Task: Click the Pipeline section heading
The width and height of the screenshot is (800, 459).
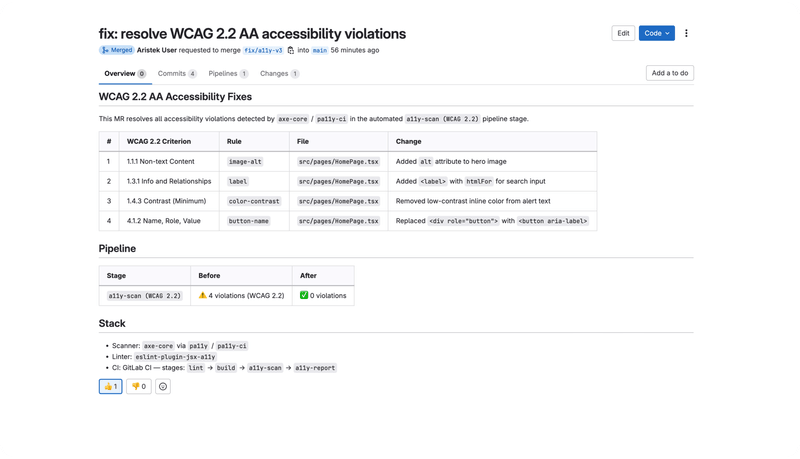Action: [x=117, y=248]
